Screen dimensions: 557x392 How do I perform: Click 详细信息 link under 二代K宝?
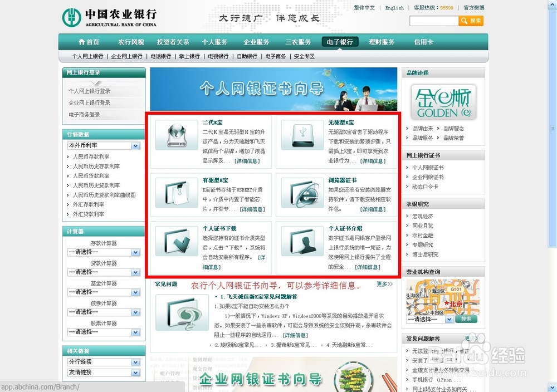pyautogui.click(x=248, y=161)
